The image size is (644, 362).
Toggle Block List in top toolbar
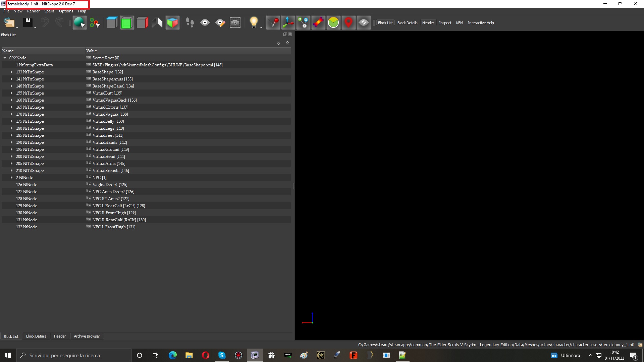tap(385, 23)
